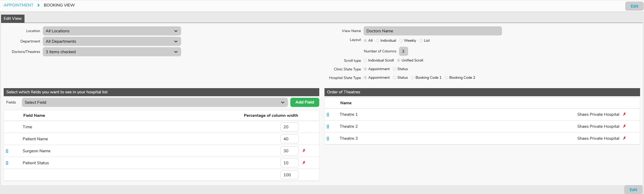Choose Individual Scroll for scroll type
Screen dimensions: 644x194
[365, 60]
